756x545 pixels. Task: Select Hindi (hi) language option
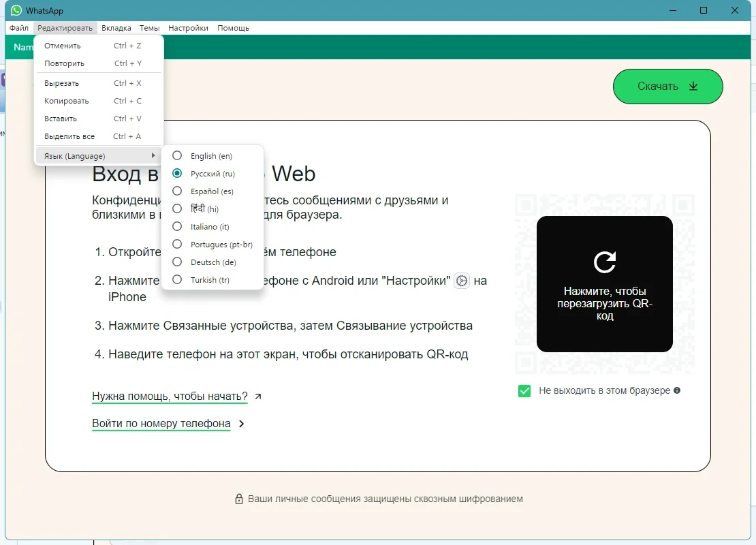[x=212, y=209]
